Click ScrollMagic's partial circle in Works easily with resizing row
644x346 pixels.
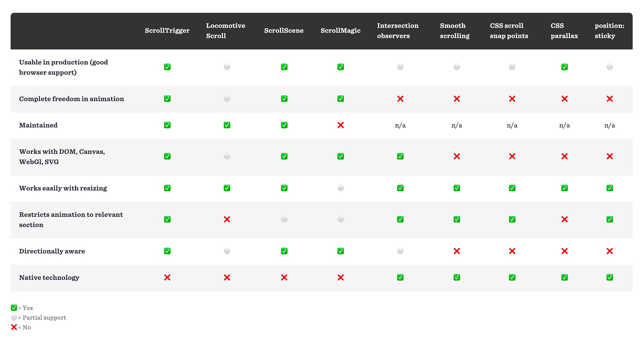click(x=341, y=188)
